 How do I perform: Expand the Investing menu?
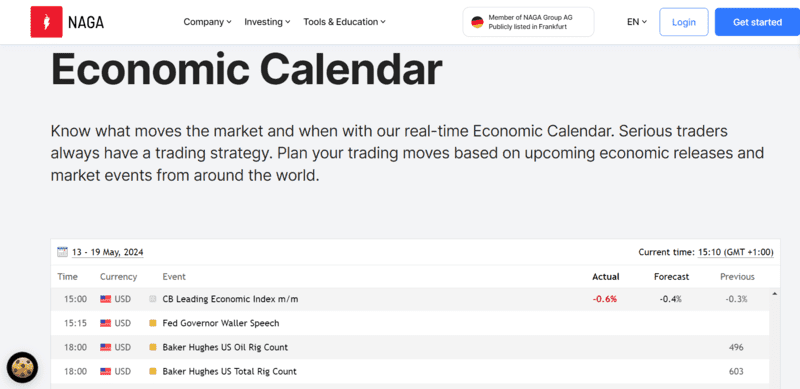pyautogui.click(x=267, y=22)
